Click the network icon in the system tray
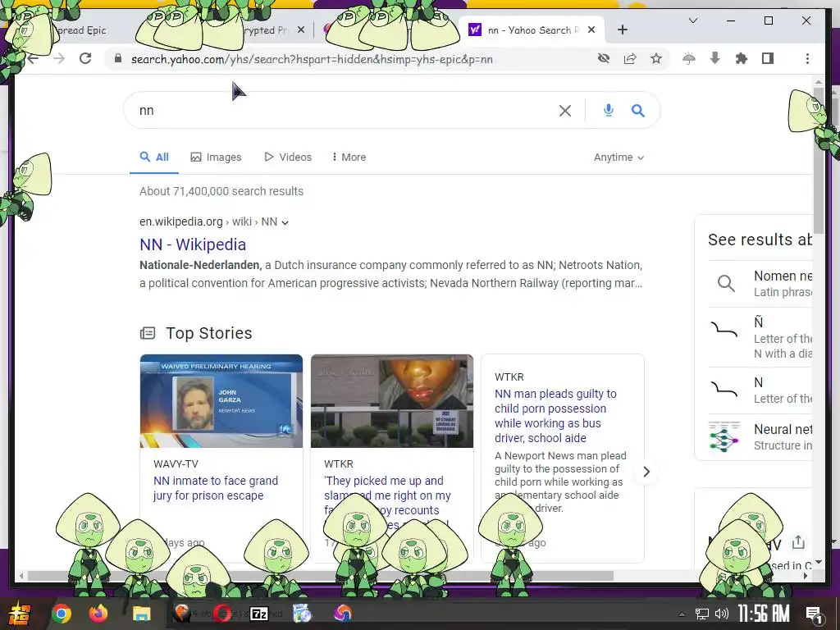The width and height of the screenshot is (840, 630). pos(702,614)
